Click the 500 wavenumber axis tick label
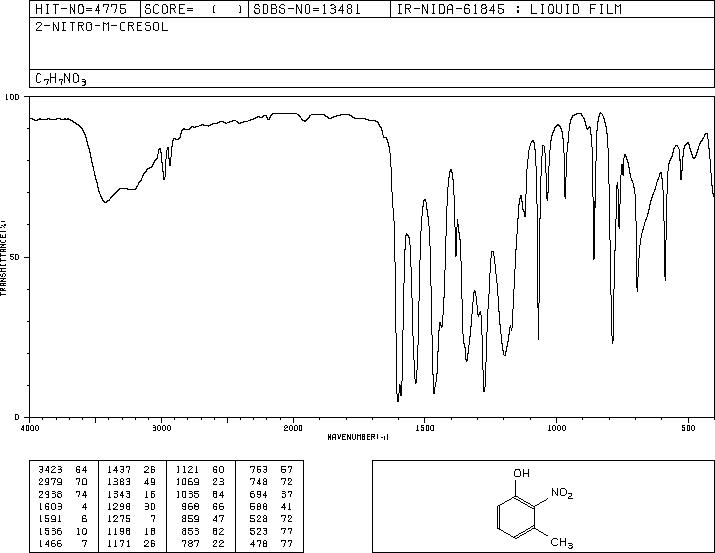 point(688,428)
